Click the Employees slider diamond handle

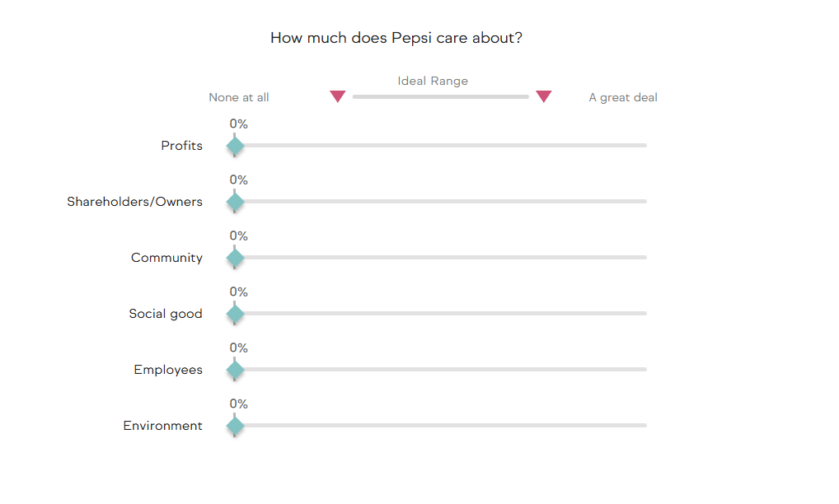point(235,370)
